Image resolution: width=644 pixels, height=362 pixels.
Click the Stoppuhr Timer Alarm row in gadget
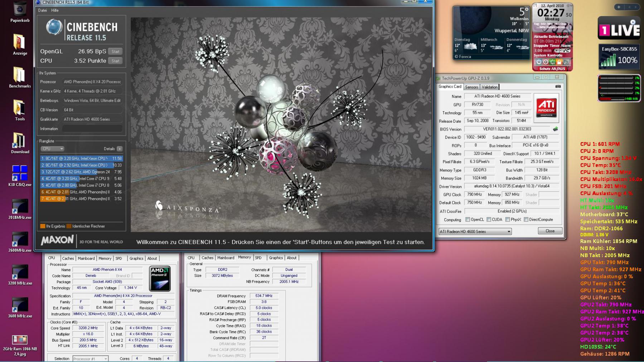pyautogui.click(x=552, y=46)
